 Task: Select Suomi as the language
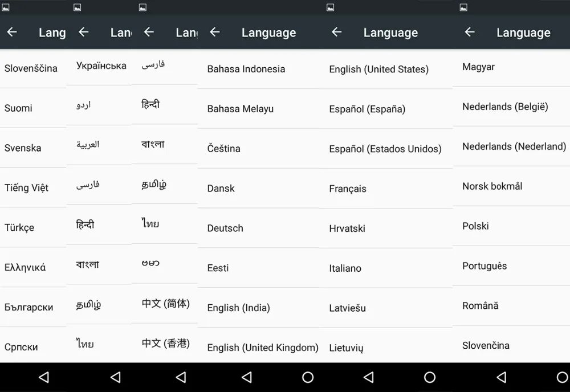point(33,108)
